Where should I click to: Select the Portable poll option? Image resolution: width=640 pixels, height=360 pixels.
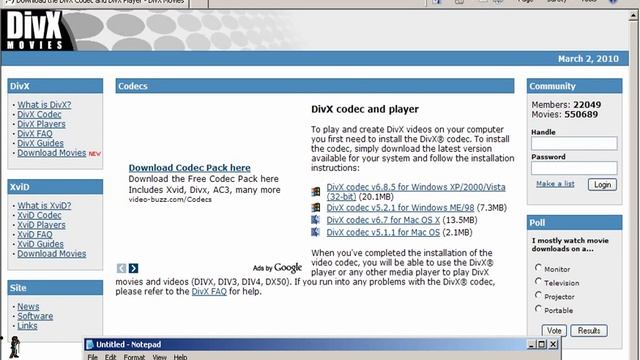click(538, 309)
